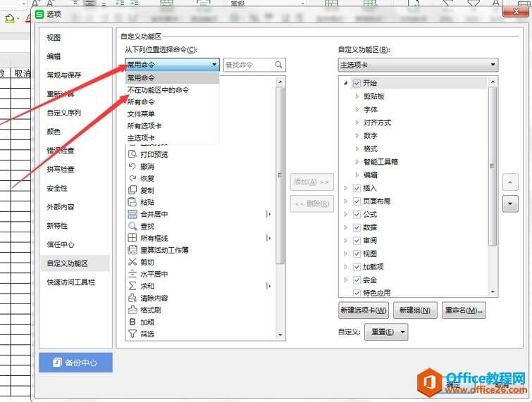The height and width of the screenshot is (402, 532).
Task: Select the Recalculate Workbook (重算活动工作簿) icon
Action: point(132,250)
